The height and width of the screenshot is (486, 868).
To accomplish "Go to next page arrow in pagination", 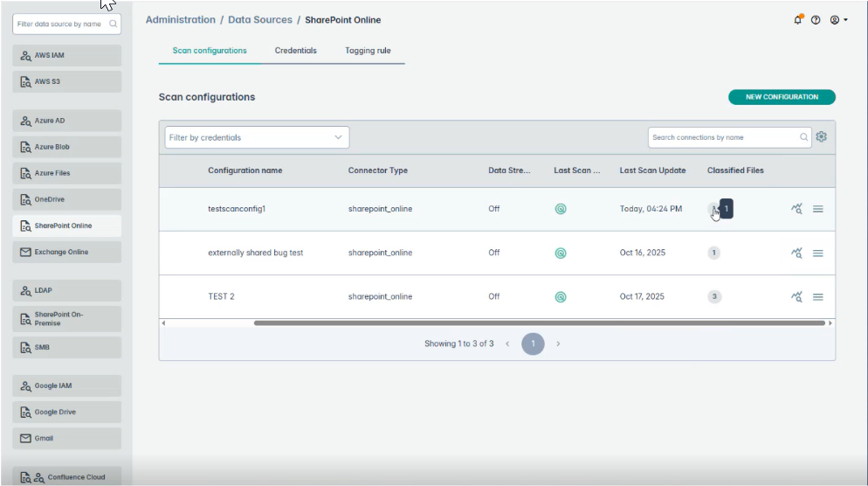I will click(x=558, y=344).
